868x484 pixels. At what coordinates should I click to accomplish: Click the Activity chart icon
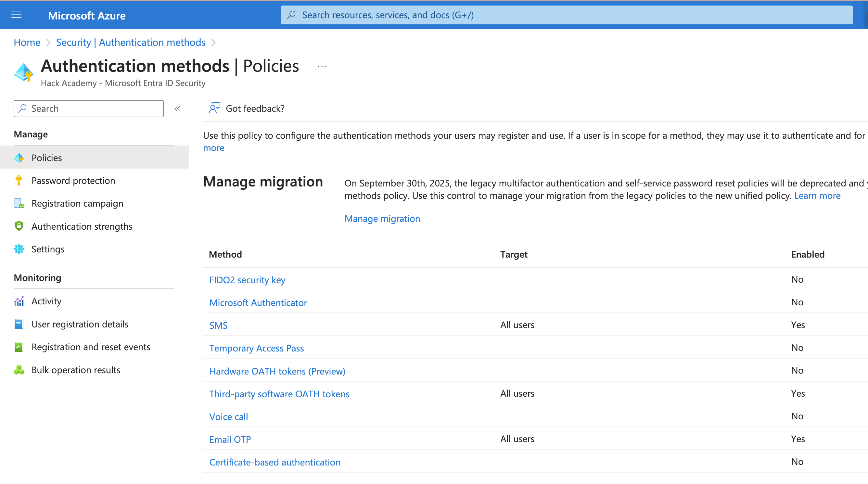(19, 301)
